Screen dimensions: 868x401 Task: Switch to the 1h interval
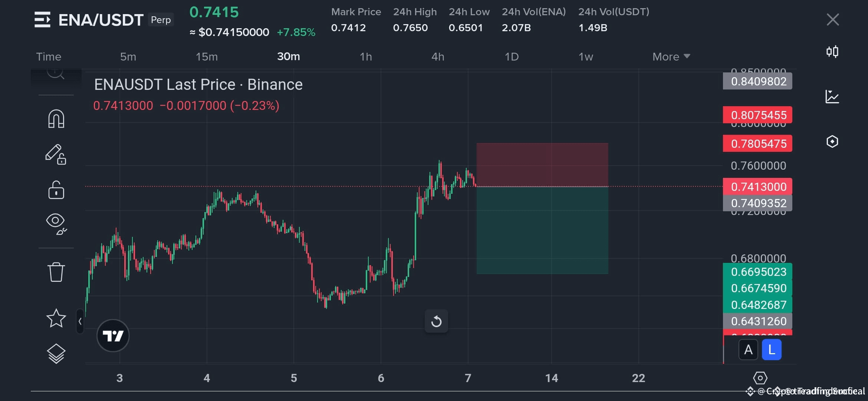366,57
